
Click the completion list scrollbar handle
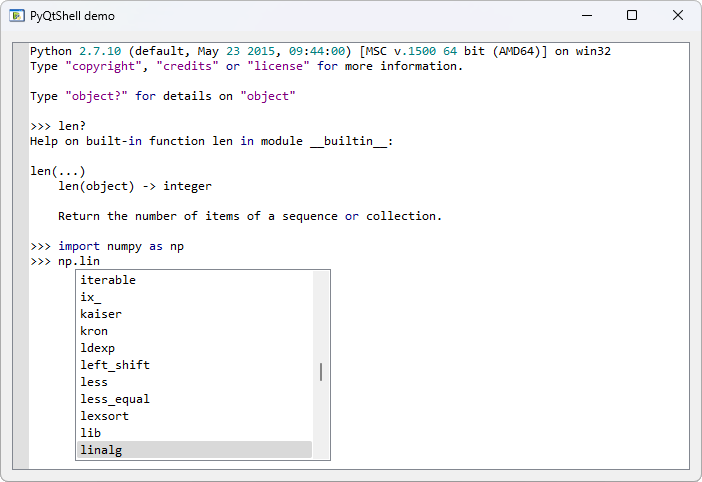321,372
